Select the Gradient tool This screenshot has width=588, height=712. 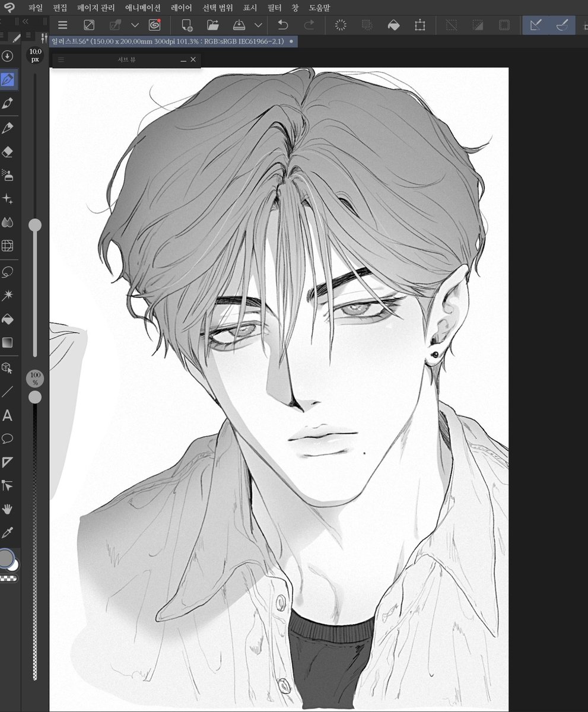coord(8,342)
